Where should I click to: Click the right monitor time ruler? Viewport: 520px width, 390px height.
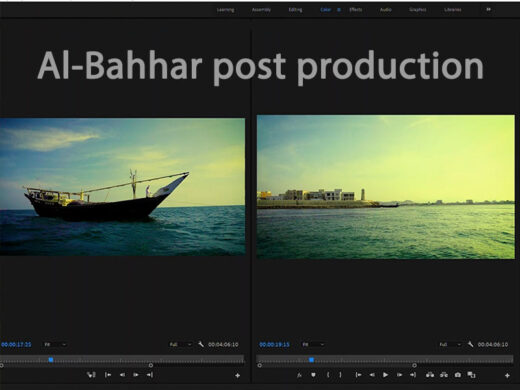pos(385,359)
